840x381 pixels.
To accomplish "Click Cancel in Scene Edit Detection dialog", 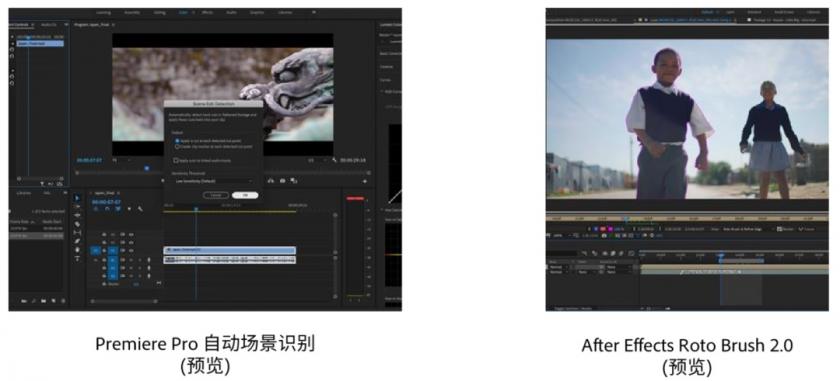I will coord(216,195).
